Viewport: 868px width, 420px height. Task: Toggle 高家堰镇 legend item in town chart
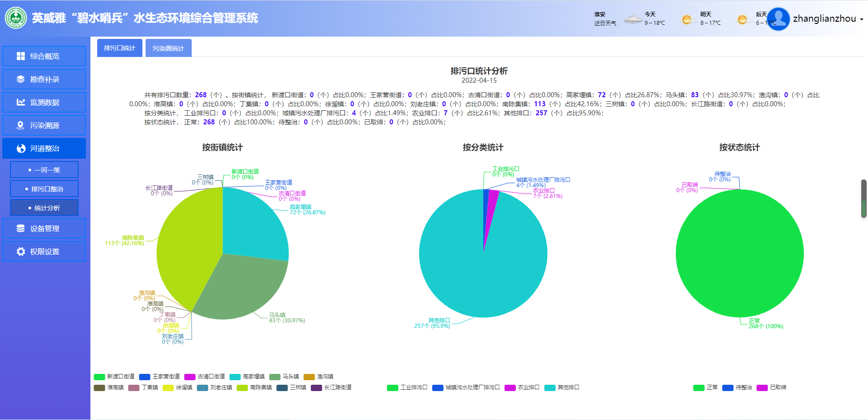(247, 377)
